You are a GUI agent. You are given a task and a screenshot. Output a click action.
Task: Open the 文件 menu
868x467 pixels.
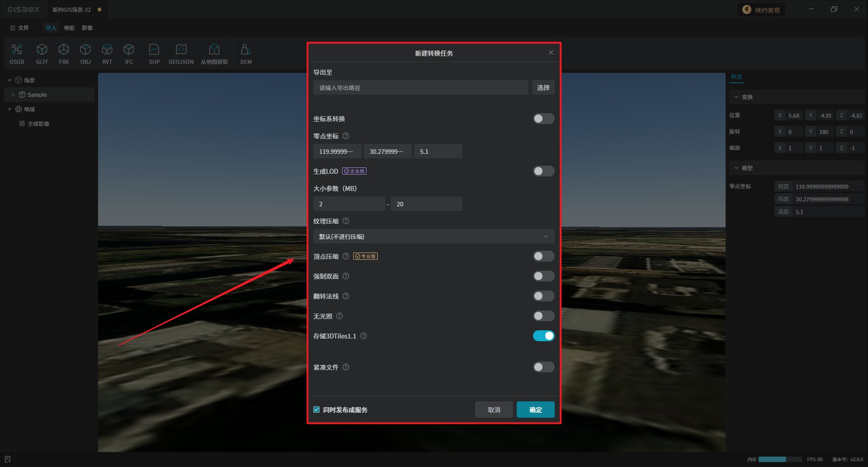(x=19, y=28)
